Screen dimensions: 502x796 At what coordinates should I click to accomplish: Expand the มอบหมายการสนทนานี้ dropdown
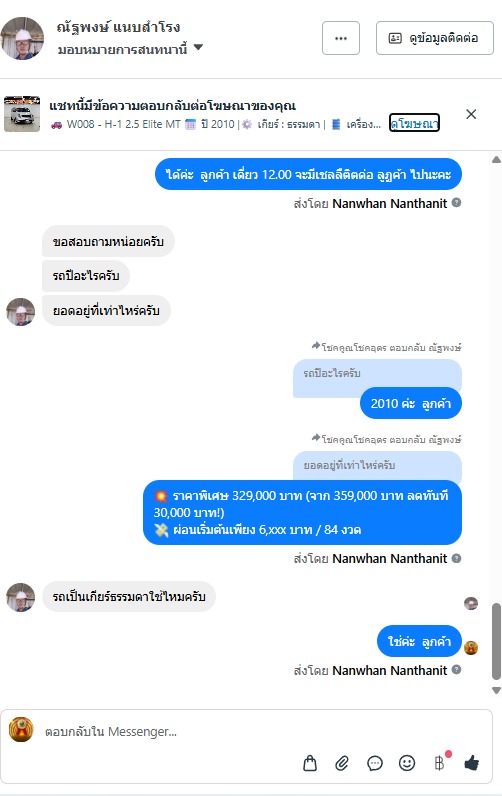point(198,47)
